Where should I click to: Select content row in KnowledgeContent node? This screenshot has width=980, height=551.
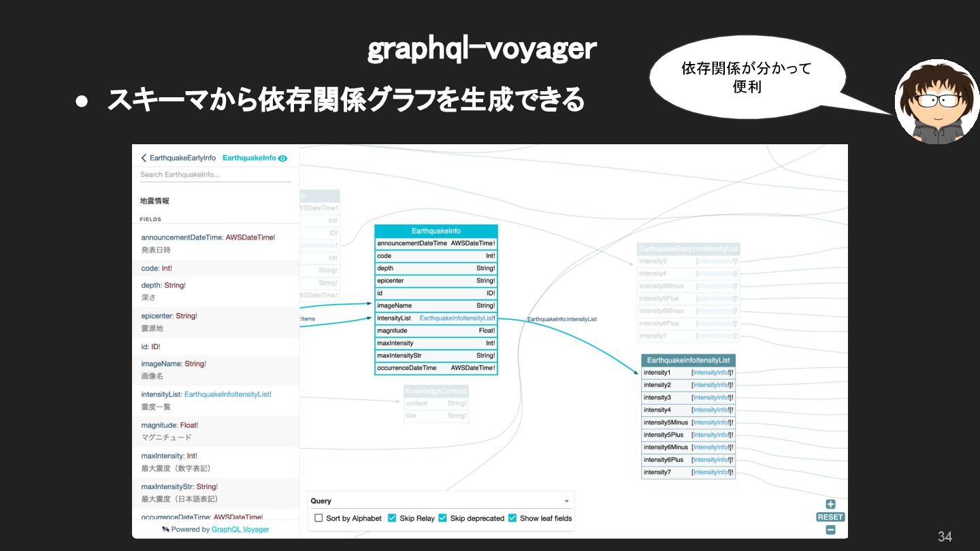[x=436, y=403]
